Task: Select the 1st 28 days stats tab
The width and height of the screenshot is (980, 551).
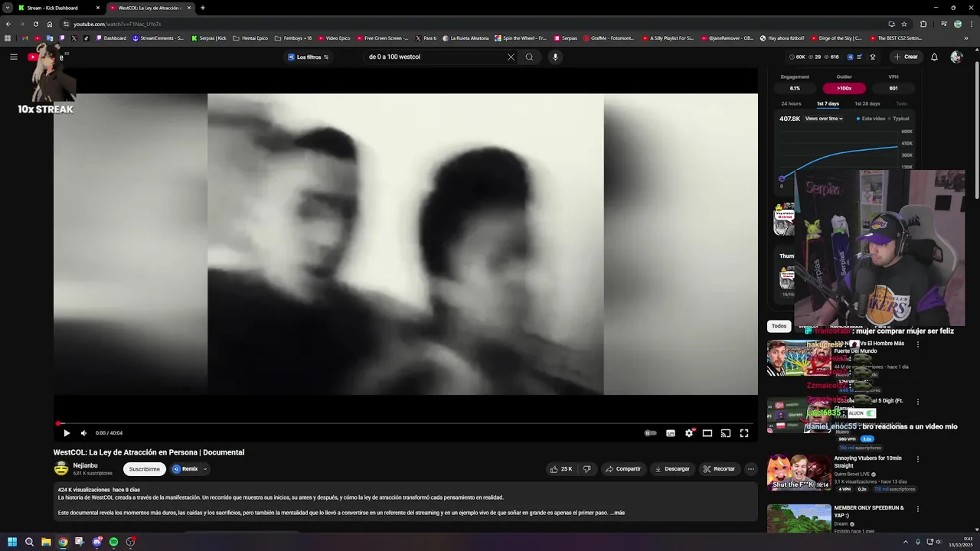Action: coord(867,103)
